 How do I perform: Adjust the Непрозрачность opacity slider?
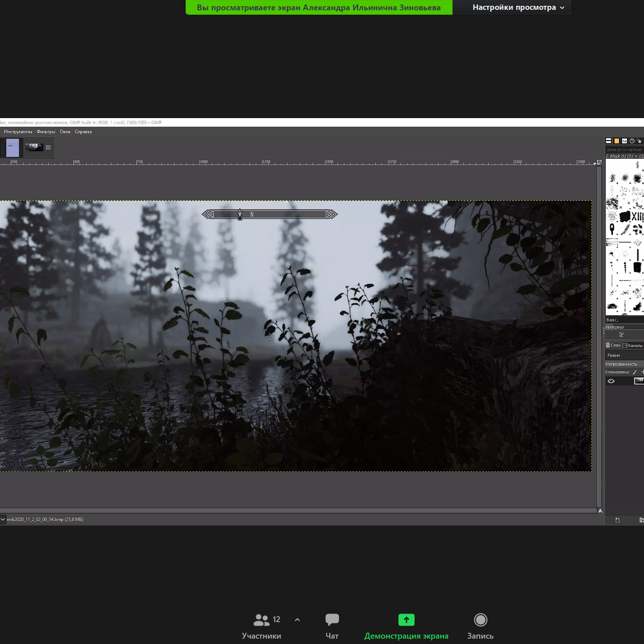pos(625,364)
